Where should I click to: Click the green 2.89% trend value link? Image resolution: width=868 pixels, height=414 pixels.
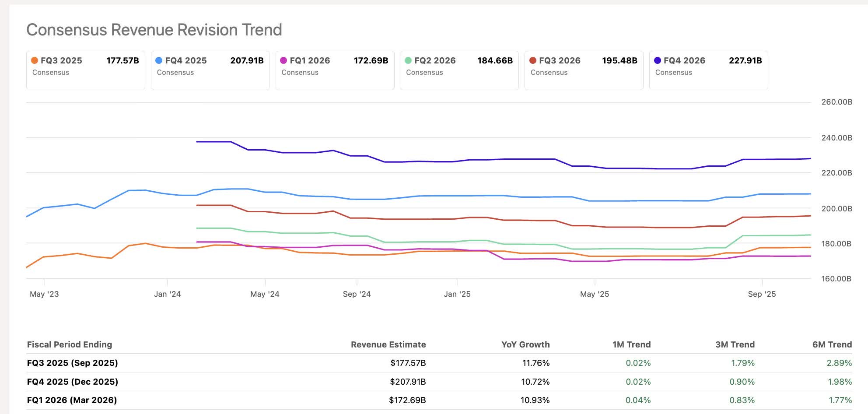click(x=840, y=363)
